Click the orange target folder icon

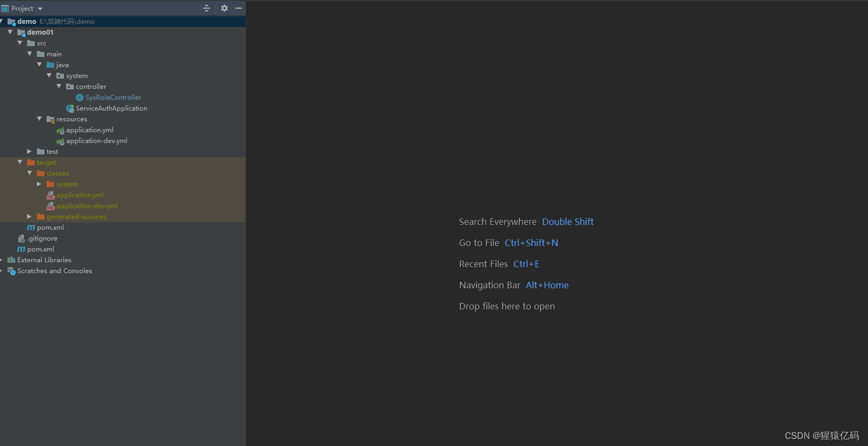[x=31, y=163]
